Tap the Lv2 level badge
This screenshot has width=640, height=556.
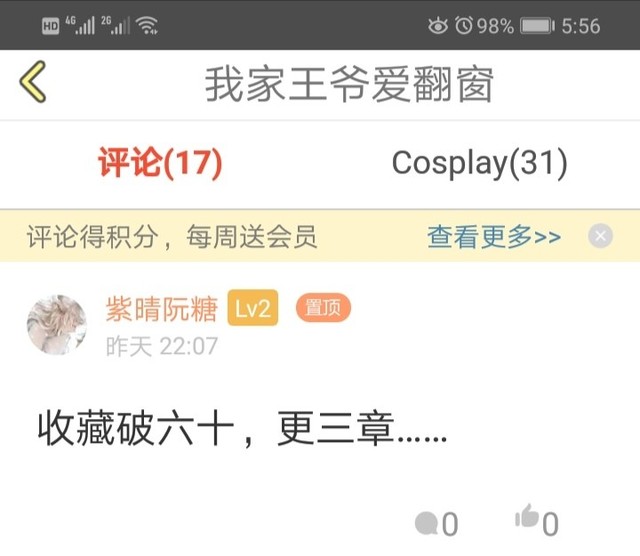tap(253, 308)
